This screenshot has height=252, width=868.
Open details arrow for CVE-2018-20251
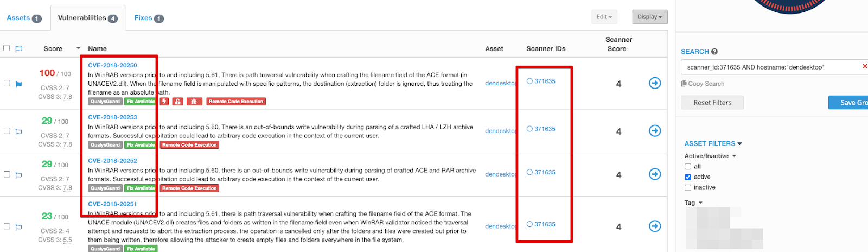[x=655, y=226]
